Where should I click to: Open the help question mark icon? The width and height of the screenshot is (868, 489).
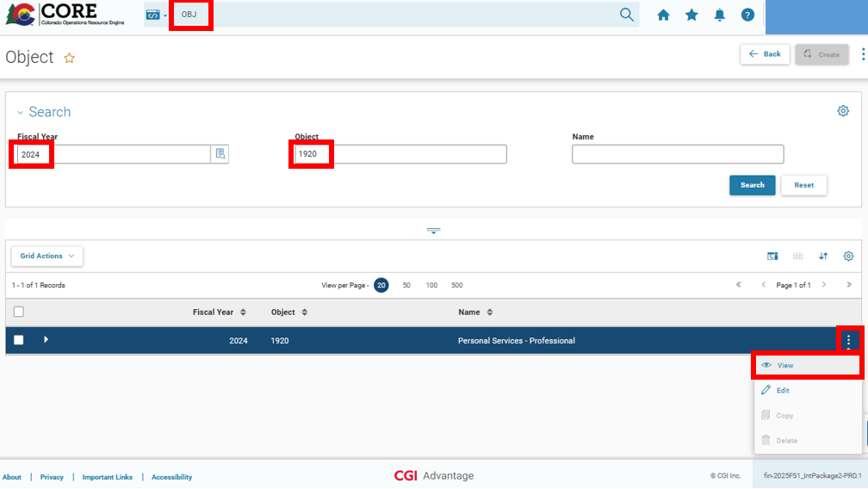pos(747,15)
